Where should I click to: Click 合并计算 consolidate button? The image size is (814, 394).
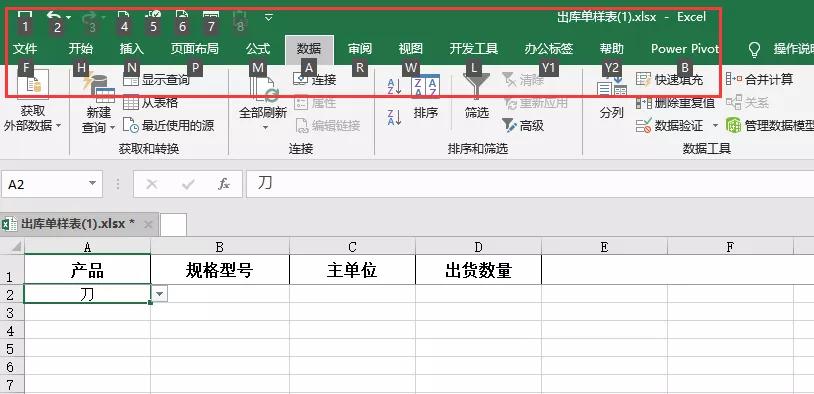point(759,79)
